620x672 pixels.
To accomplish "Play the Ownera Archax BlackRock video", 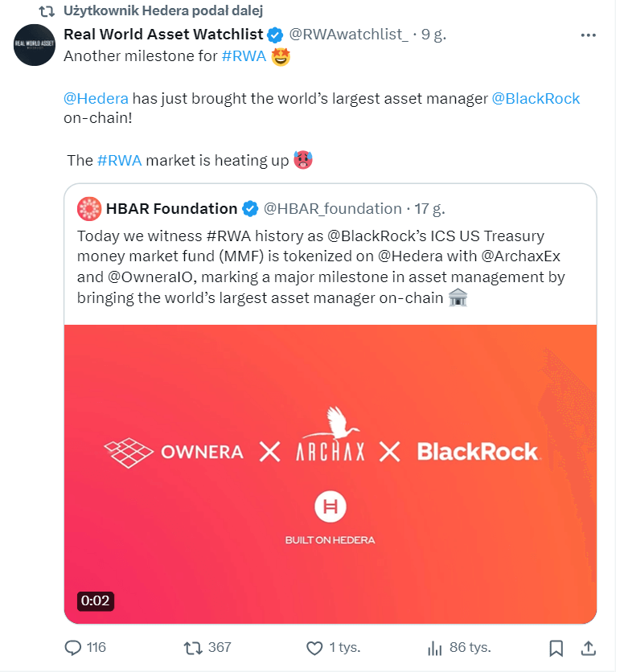I will pyautogui.click(x=331, y=474).
